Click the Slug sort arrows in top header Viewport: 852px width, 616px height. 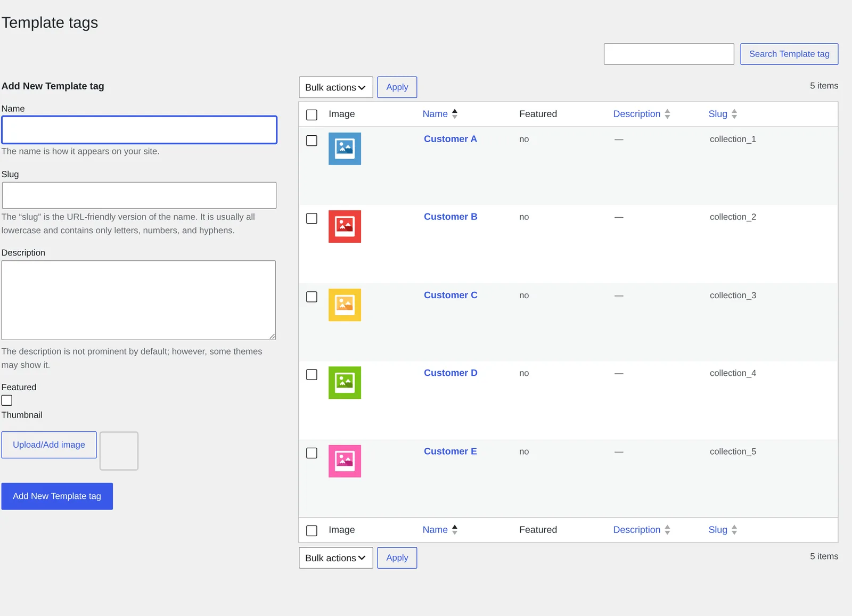[734, 114]
